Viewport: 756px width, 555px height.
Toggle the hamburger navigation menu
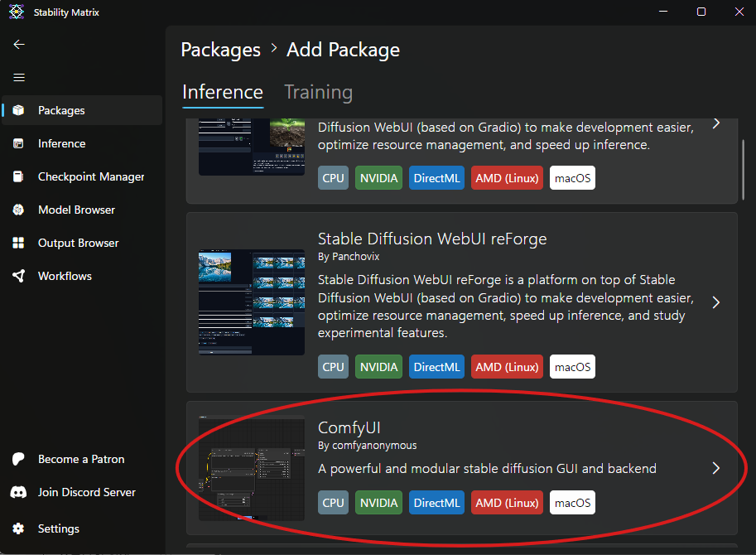(19, 78)
